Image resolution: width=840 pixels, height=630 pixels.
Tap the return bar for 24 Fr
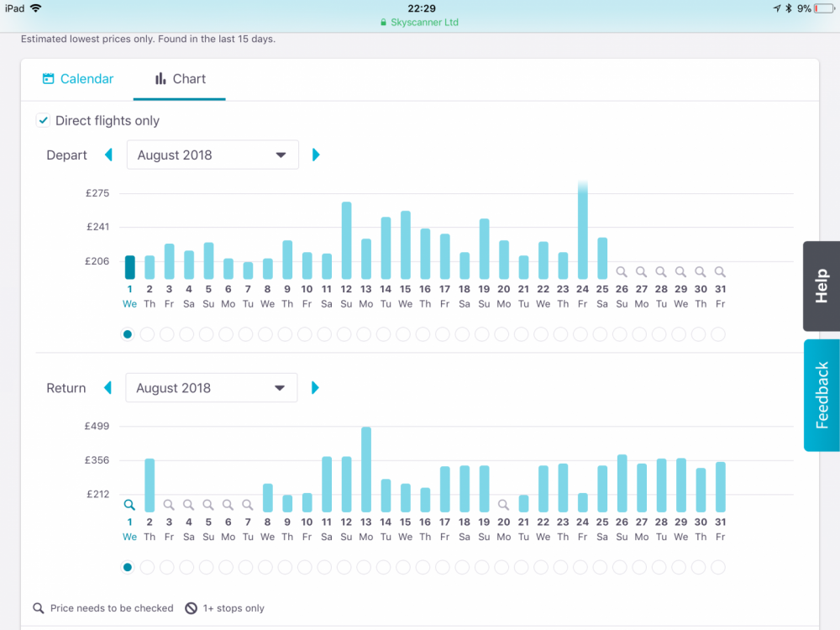[x=583, y=502]
